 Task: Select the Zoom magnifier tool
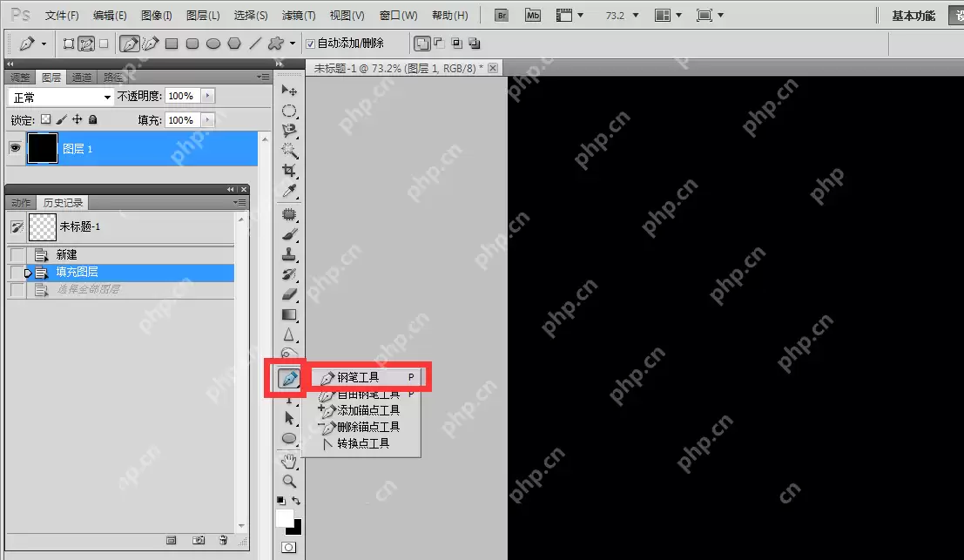pyautogui.click(x=289, y=481)
